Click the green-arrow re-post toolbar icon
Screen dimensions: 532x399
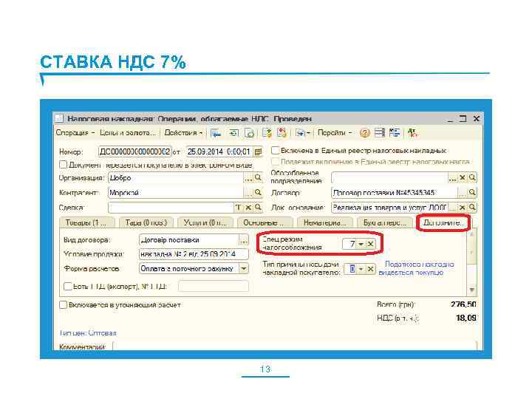click(x=233, y=133)
